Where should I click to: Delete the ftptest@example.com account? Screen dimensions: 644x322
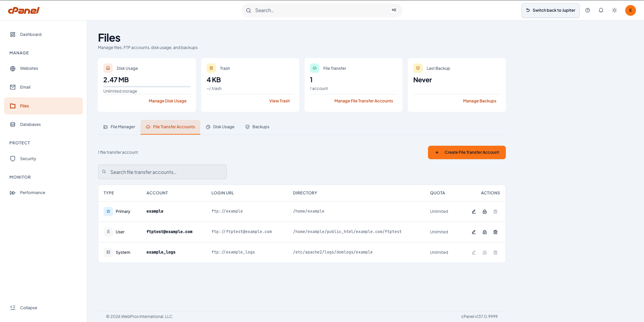pyautogui.click(x=495, y=232)
